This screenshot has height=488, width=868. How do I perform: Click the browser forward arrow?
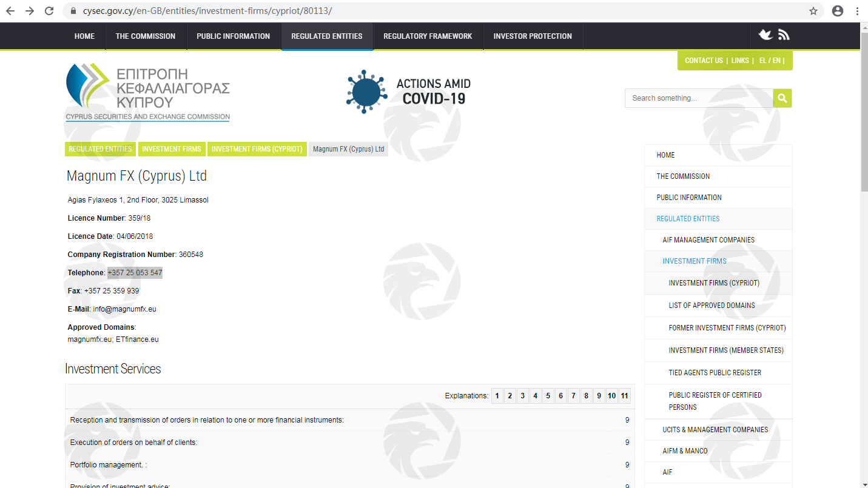(x=29, y=11)
